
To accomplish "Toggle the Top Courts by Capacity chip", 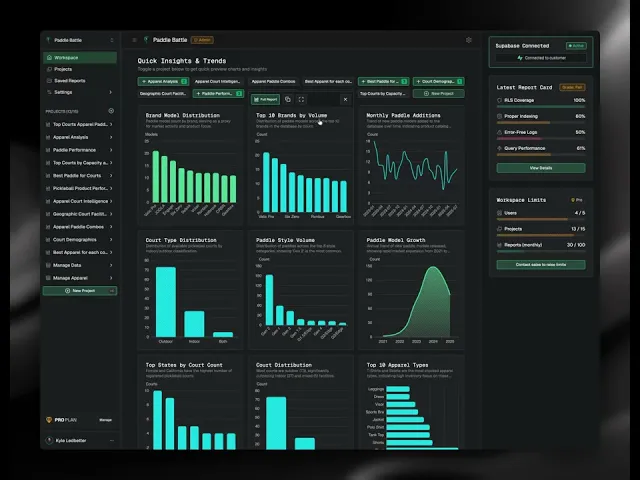I will [383, 93].
